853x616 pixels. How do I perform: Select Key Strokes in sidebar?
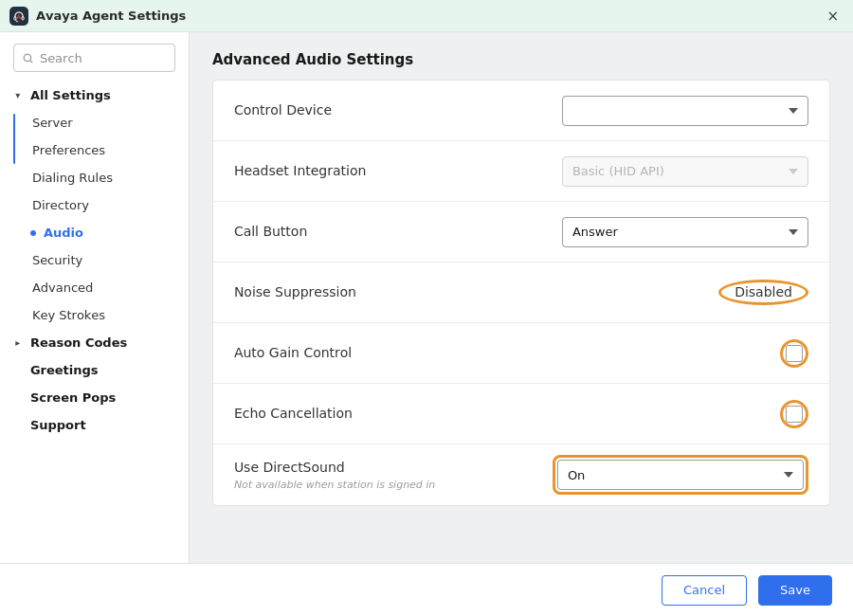click(x=68, y=315)
